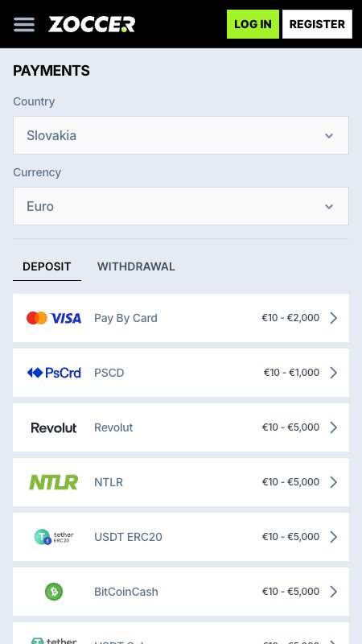Click the Register button
The width and height of the screenshot is (362, 644).
tap(317, 24)
